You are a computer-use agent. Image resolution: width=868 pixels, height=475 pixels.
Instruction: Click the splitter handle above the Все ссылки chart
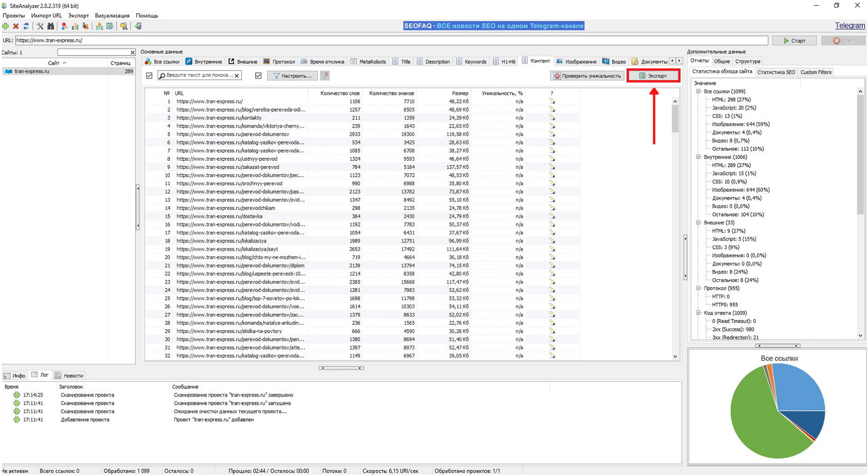click(x=777, y=346)
